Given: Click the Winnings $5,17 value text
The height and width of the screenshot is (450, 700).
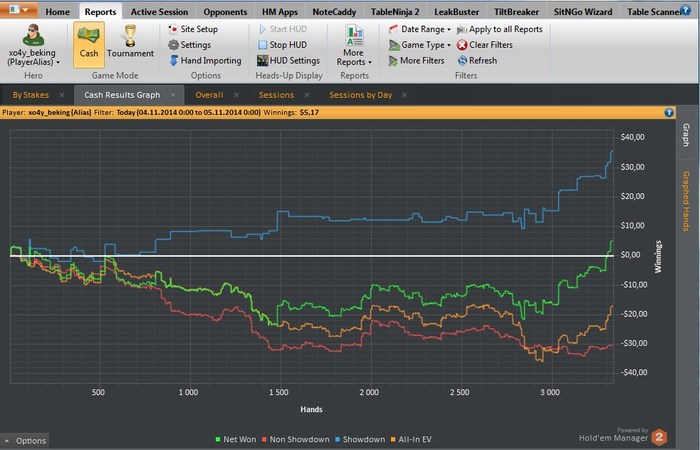Looking at the screenshot, I should pos(309,112).
